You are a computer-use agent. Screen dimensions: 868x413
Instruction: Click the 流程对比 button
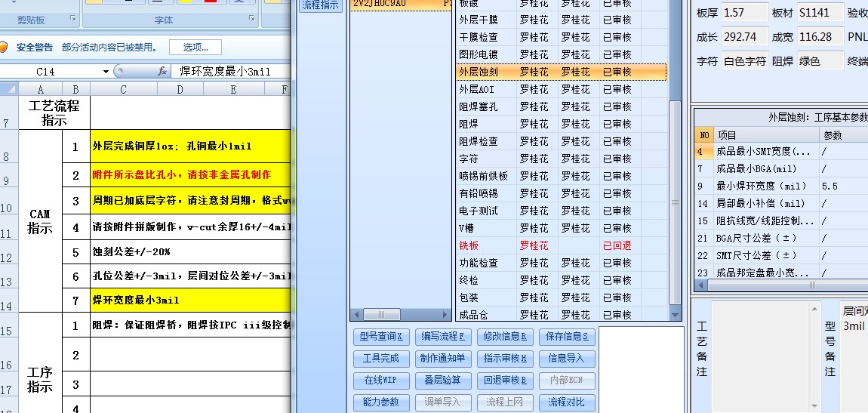(567, 402)
